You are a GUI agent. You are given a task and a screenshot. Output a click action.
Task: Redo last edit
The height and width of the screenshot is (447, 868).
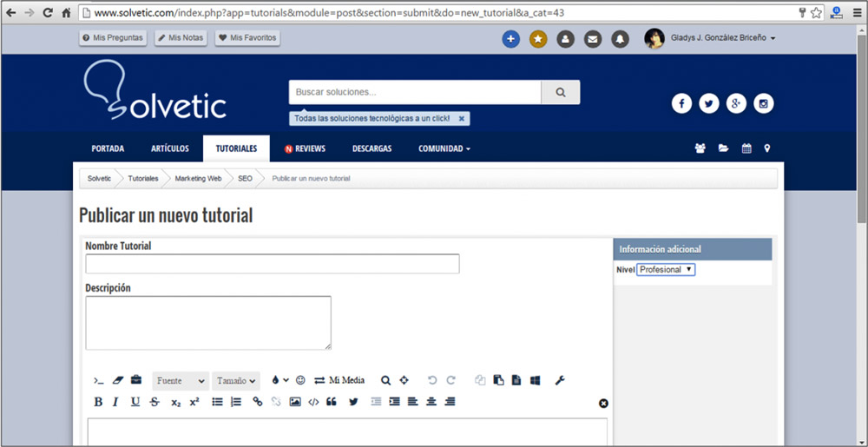450,380
